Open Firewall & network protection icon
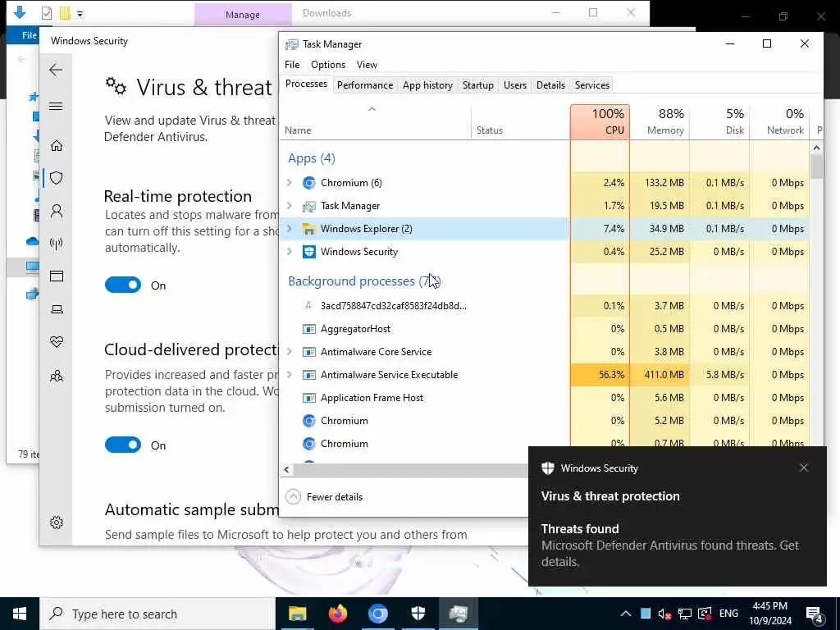This screenshot has height=630, width=840. point(57,244)
